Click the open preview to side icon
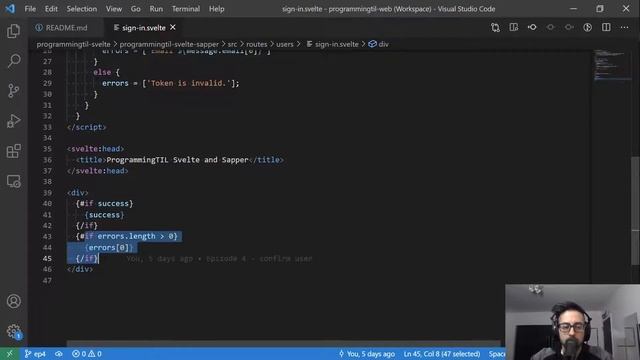 513,27
